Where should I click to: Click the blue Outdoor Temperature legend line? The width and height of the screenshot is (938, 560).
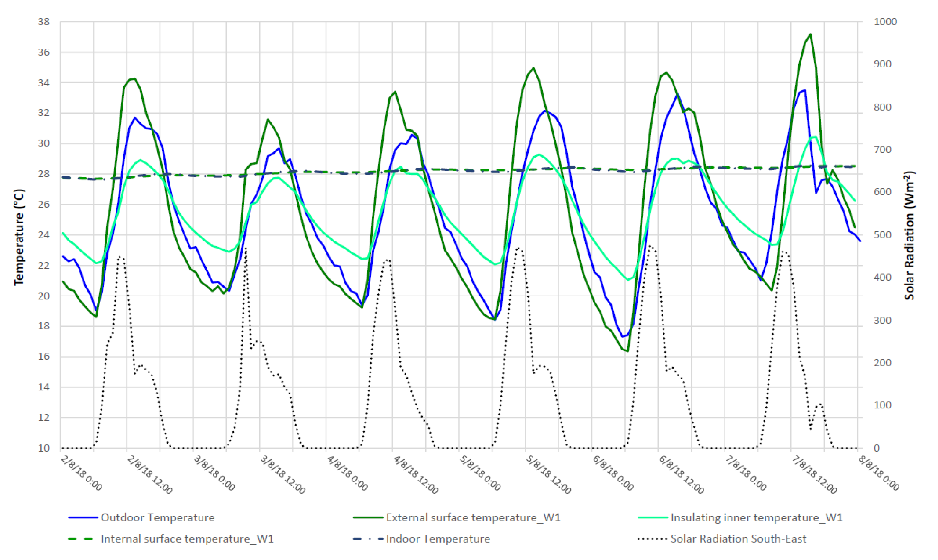[x=83, y=518]
